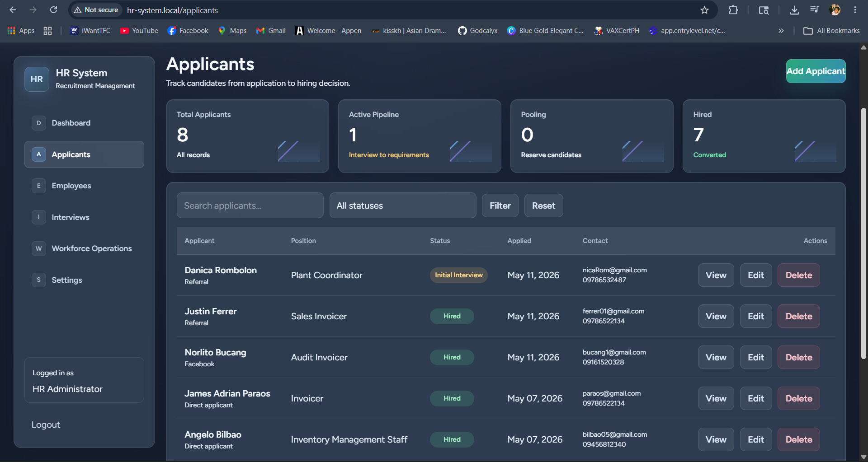Delete James Adrian Paraos's record

point(799,398)
